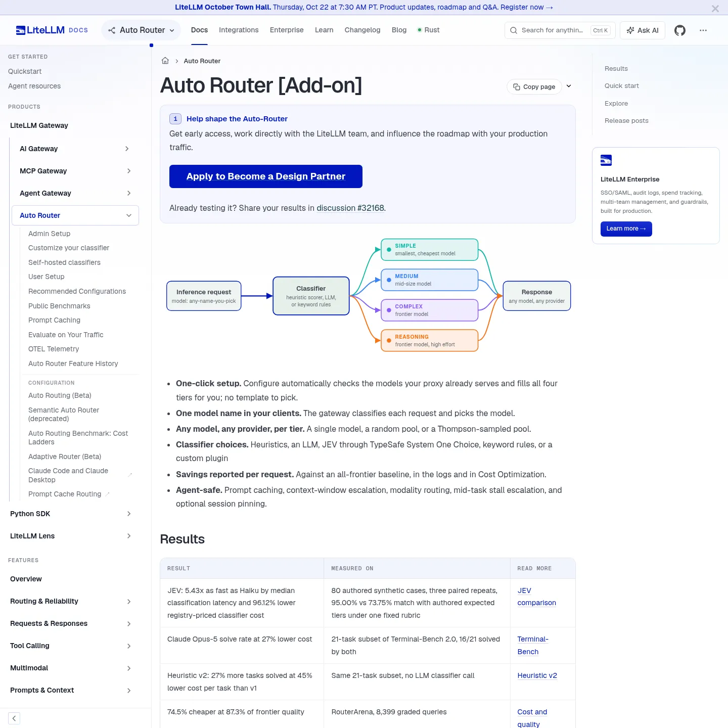Viewport: 728px width, 728px height.
Task: Click the LiteLLM Enterprise card logo
Action: pos(606,160)
